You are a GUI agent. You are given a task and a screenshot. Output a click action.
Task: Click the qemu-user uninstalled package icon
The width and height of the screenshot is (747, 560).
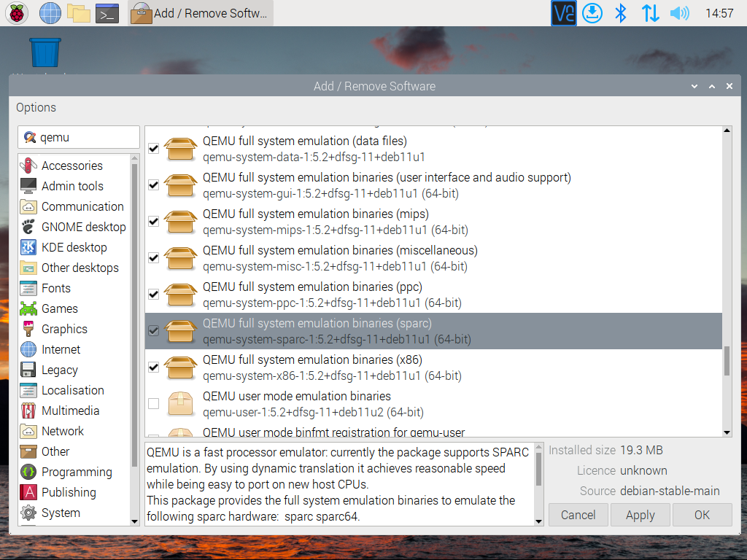click(x=181, y=404)
